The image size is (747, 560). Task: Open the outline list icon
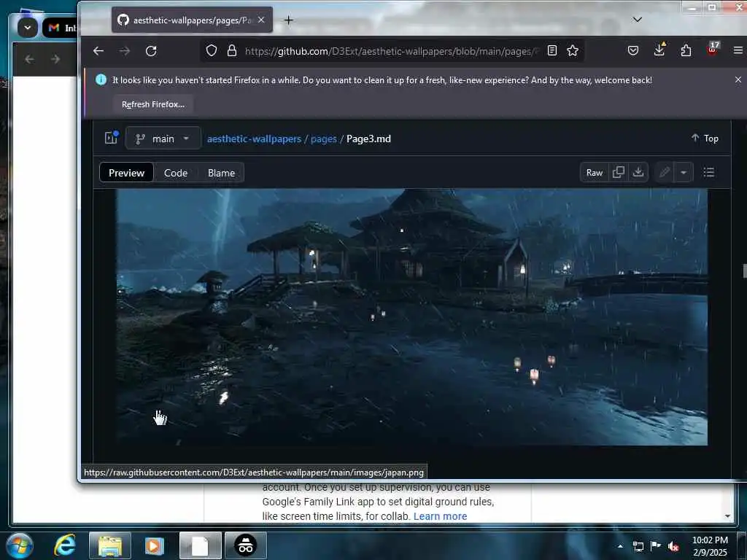coord(709,172)
